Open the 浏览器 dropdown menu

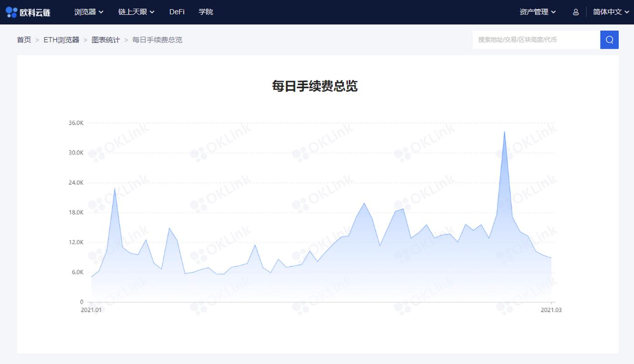click(x=89, y=12)
